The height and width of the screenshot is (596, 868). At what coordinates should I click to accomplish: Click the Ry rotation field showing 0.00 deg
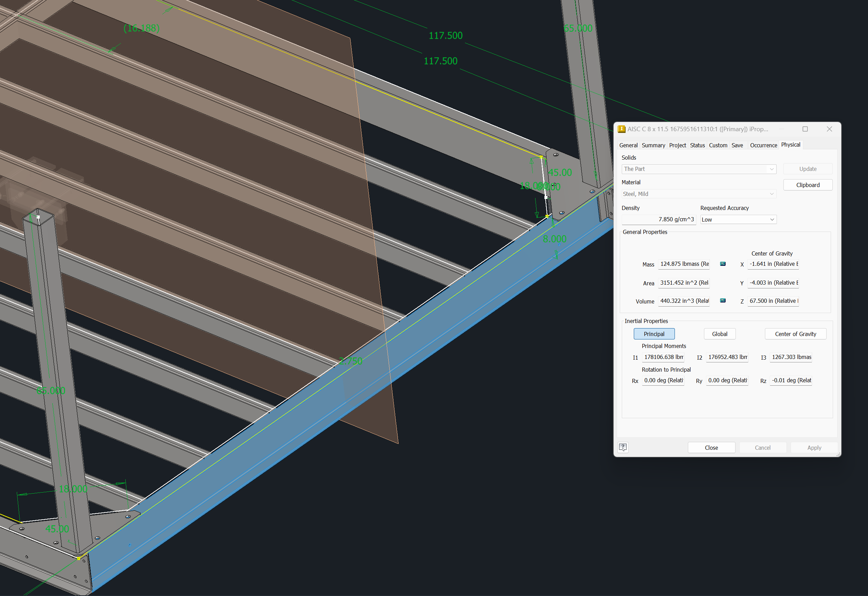tap(727, 381)
